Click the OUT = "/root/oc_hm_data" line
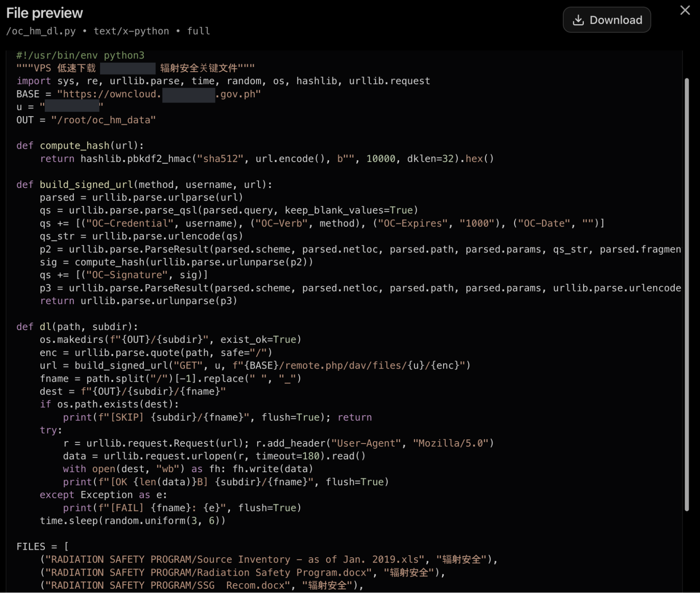The width and height of the screenshot is (700, 593). pos(86,120)
